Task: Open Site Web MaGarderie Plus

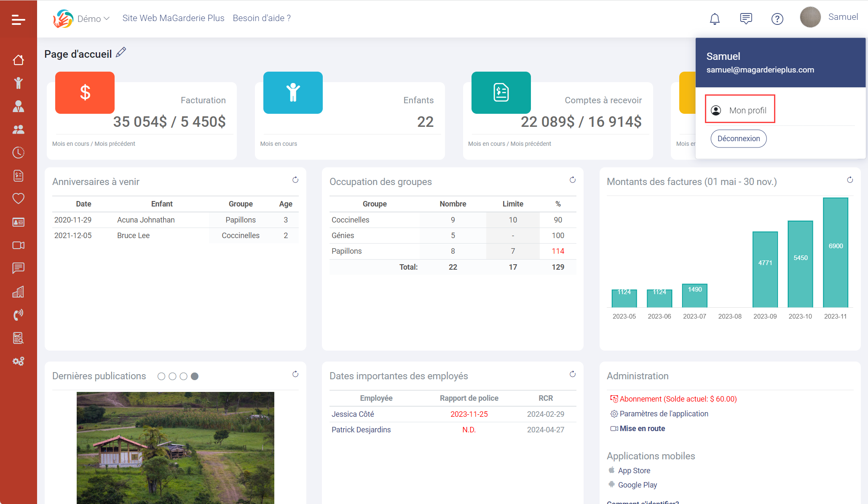Action: [x=173, y=18]
